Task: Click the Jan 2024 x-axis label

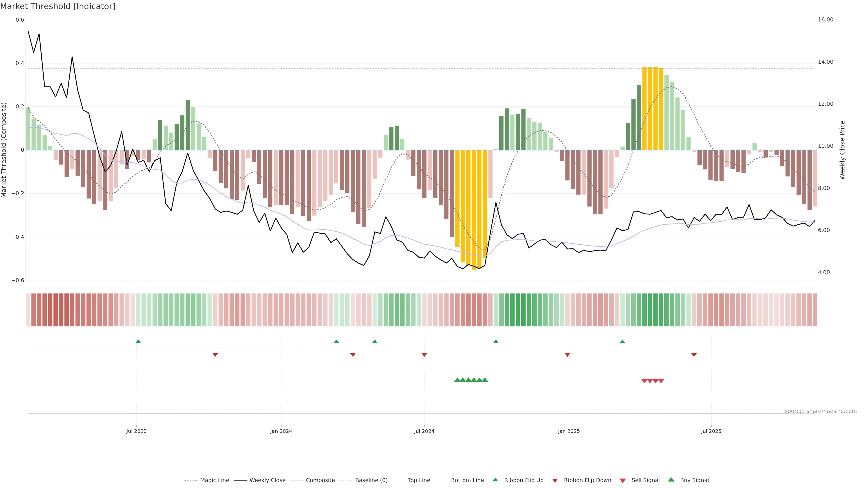Action: pos(281,431)
